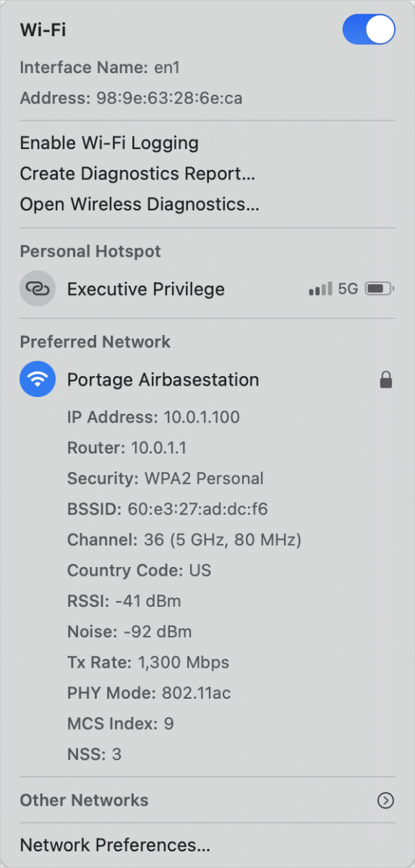Click the lock icon beside Portage Airbasestation
This screenshot has height=868, width=415.
click(386, 380)
